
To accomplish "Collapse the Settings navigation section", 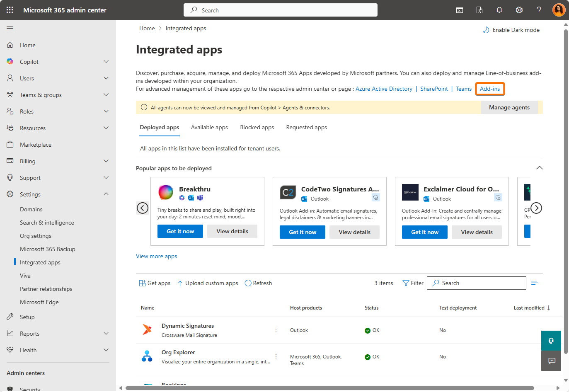I will point(106,194).
